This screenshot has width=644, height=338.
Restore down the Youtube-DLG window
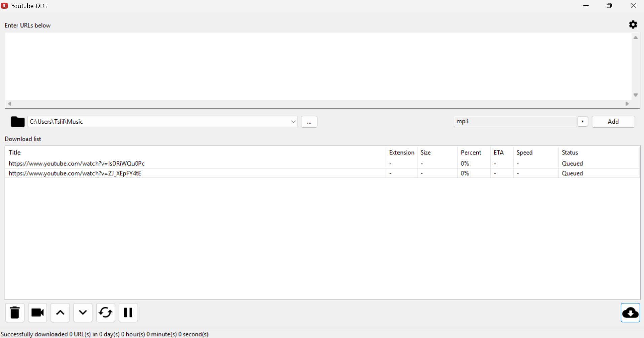(x=609, y=6)
